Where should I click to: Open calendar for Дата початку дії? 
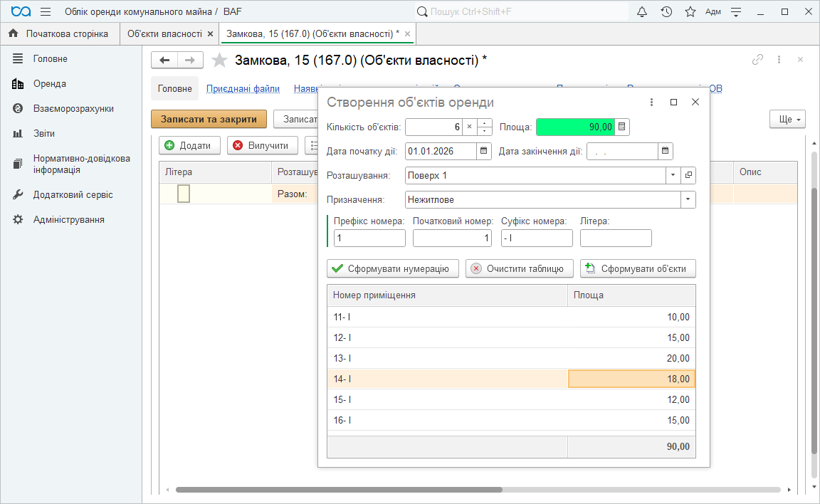(484, 151)
